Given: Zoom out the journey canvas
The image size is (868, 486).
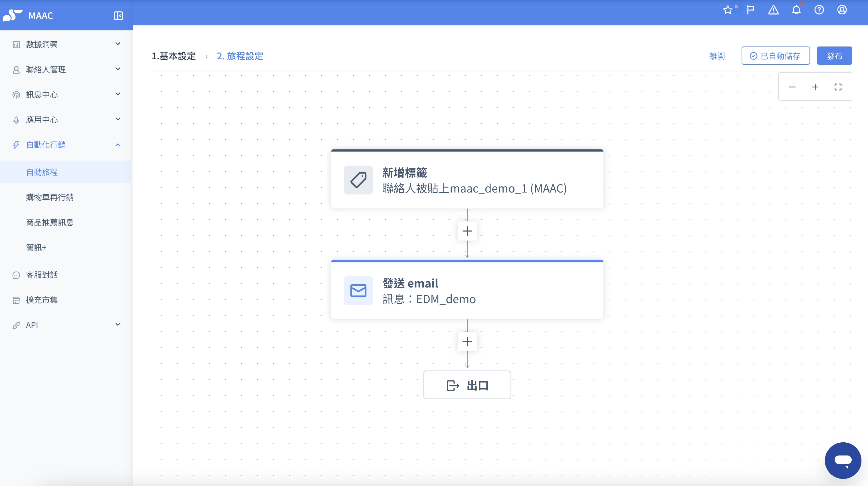Looking at the screenshot, I should [792, 87].
